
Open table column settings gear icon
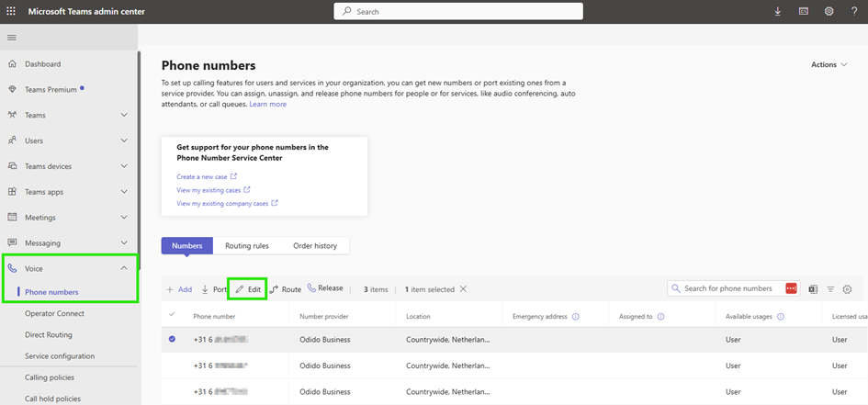click(847, 289)
